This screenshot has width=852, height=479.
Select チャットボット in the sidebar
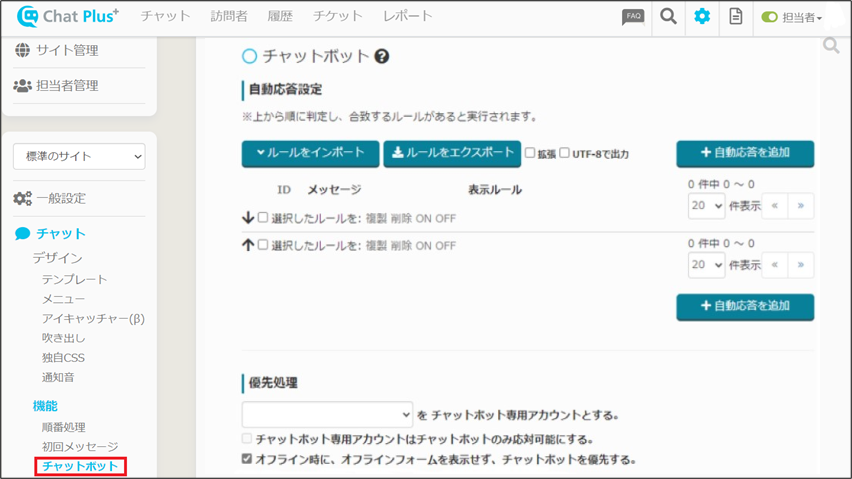[80, 466]
